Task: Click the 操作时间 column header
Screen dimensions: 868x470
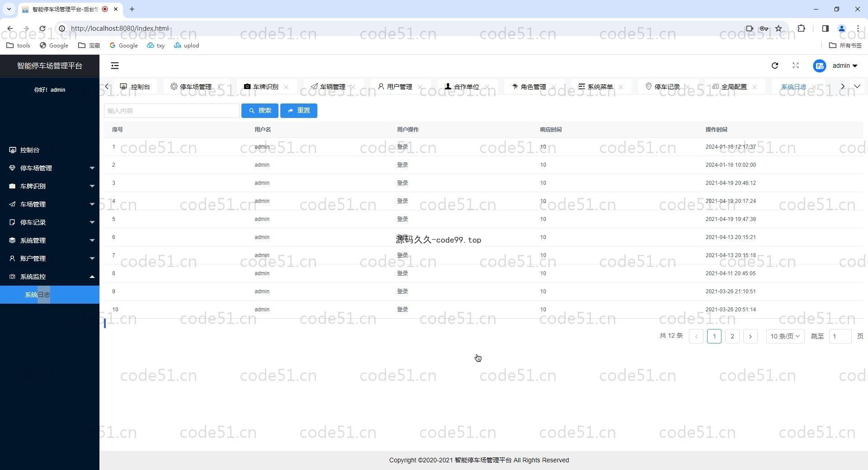Action: (716, 130)
